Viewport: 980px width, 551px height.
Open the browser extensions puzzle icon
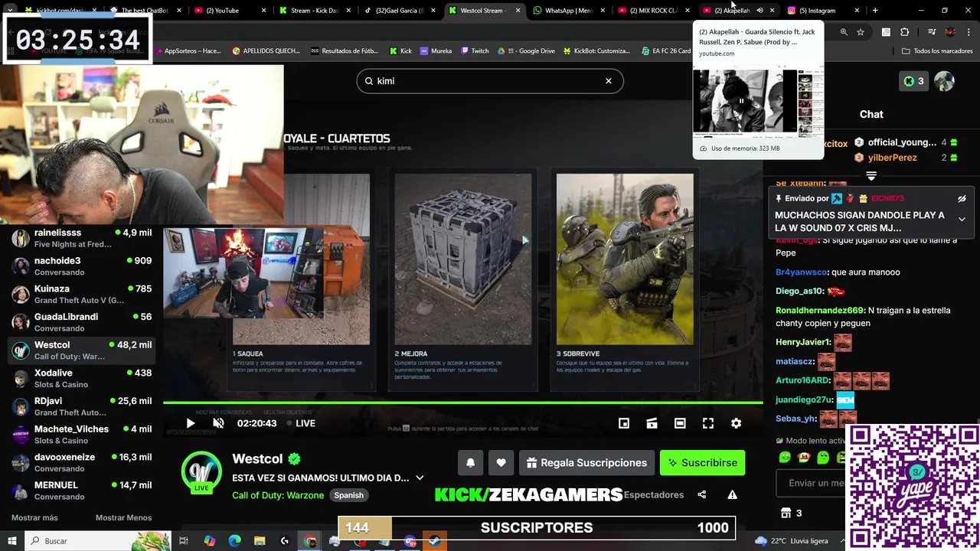click(x=905, y=32)
